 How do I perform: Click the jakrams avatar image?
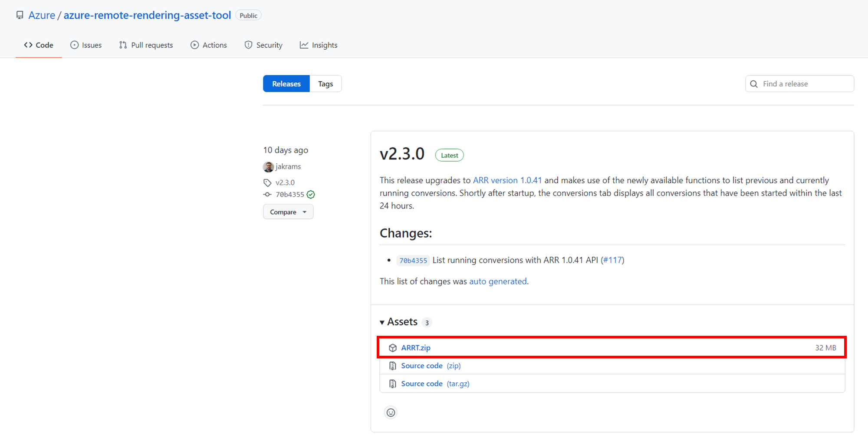pyautogui.click(x=268, y=167)
